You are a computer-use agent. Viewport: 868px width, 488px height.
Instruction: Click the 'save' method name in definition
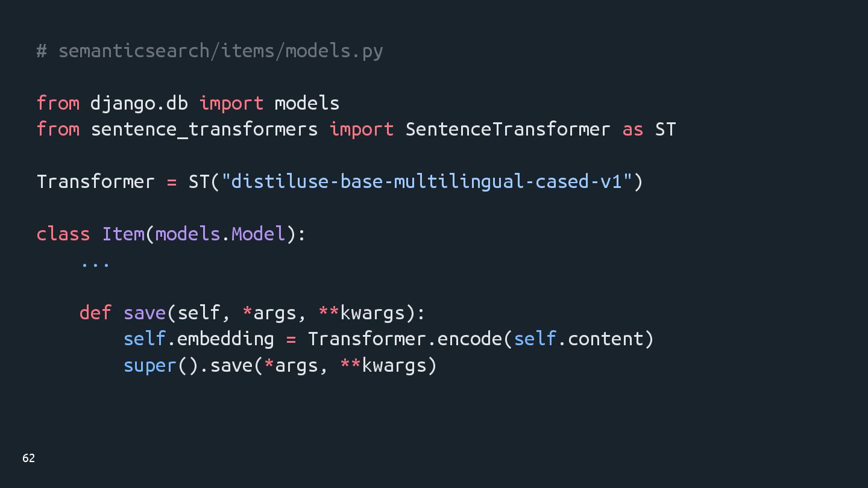click(145, 313)
